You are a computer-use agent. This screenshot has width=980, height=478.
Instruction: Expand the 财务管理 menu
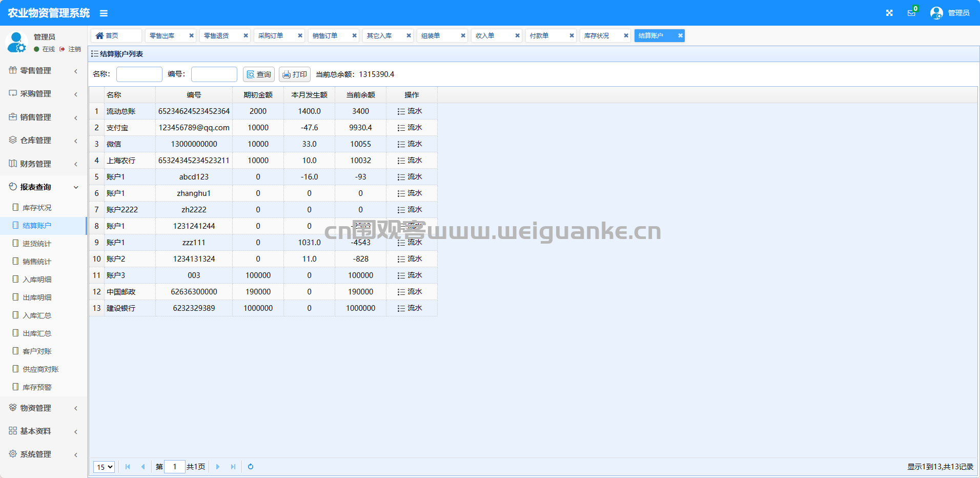pyautogui.click(x=44, y=164)
